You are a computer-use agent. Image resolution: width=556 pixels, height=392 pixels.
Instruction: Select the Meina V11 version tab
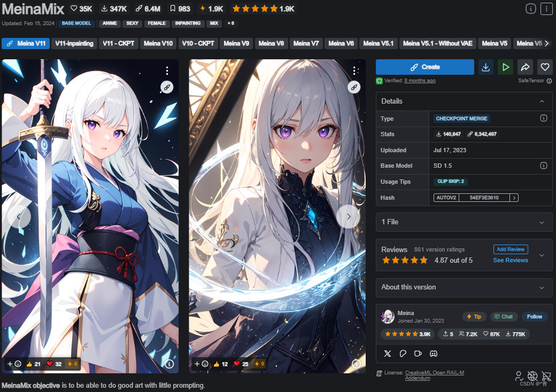click(x=26, y=43)
